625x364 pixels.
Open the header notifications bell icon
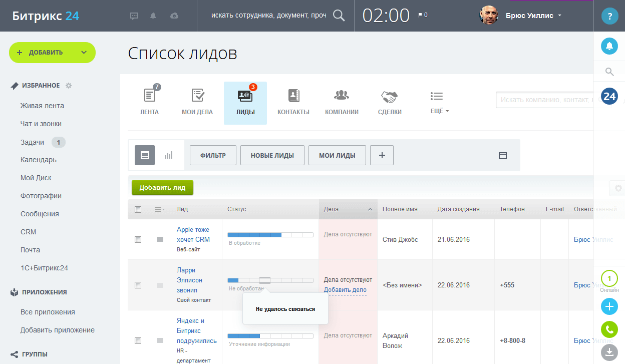(x=153, y=16)
